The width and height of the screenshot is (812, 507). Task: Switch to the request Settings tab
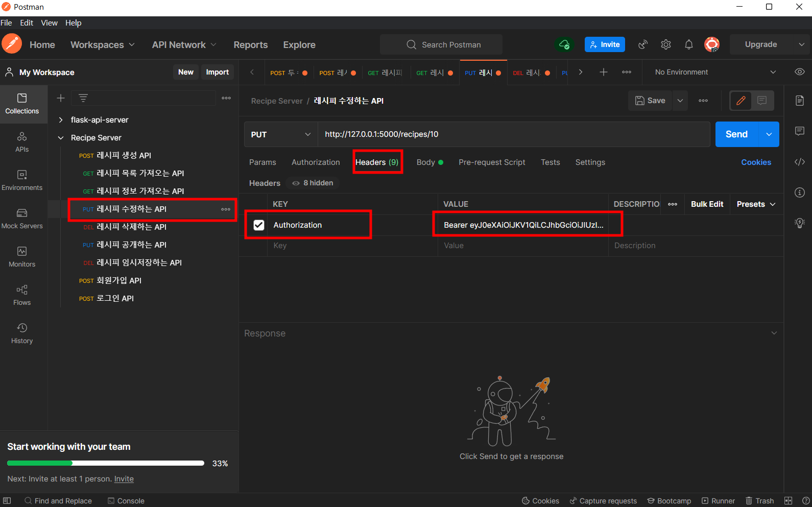[x=590, y=162]
